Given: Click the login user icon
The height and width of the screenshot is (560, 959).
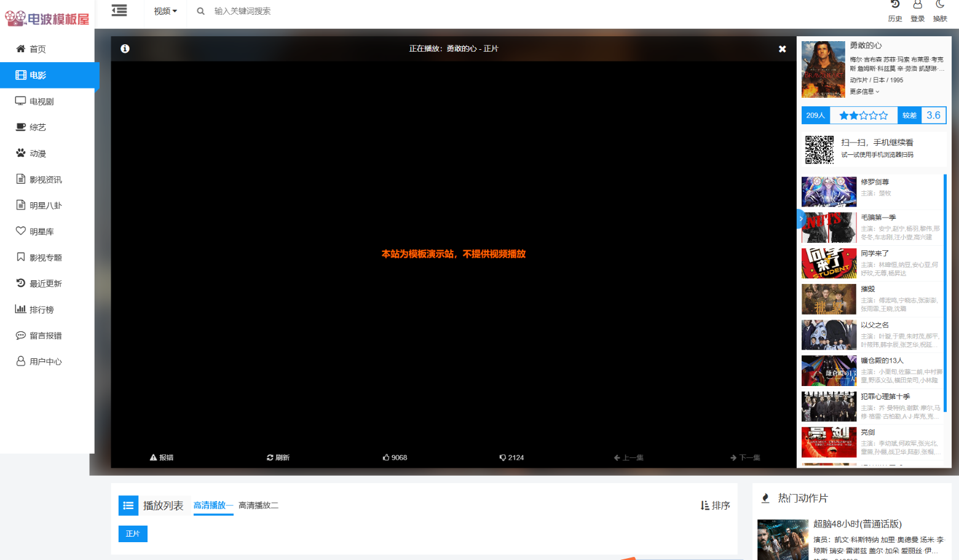Looking at the screenshot, I should pos(917,5).
